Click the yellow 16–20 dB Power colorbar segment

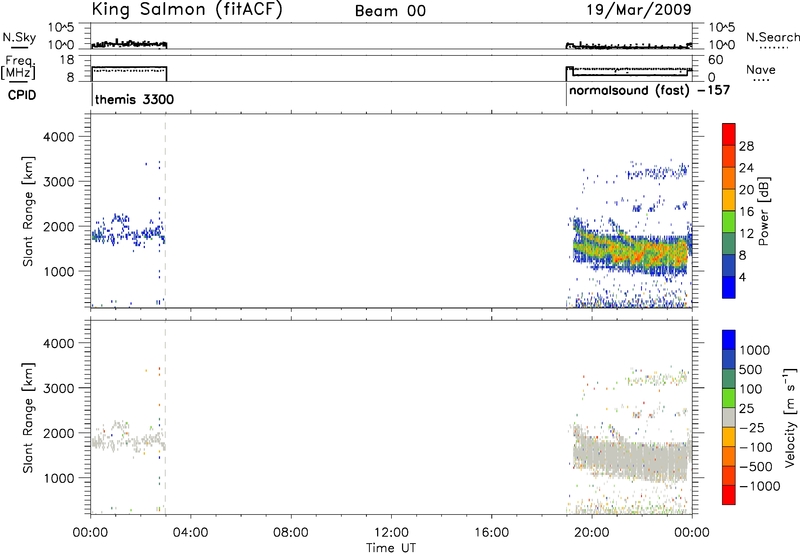click(x=729, y=199)
